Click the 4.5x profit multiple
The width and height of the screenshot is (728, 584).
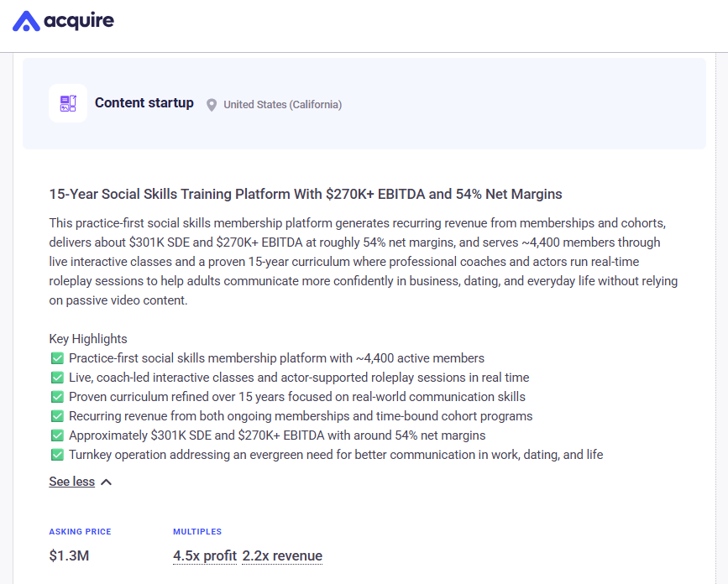tap(205, 555)
